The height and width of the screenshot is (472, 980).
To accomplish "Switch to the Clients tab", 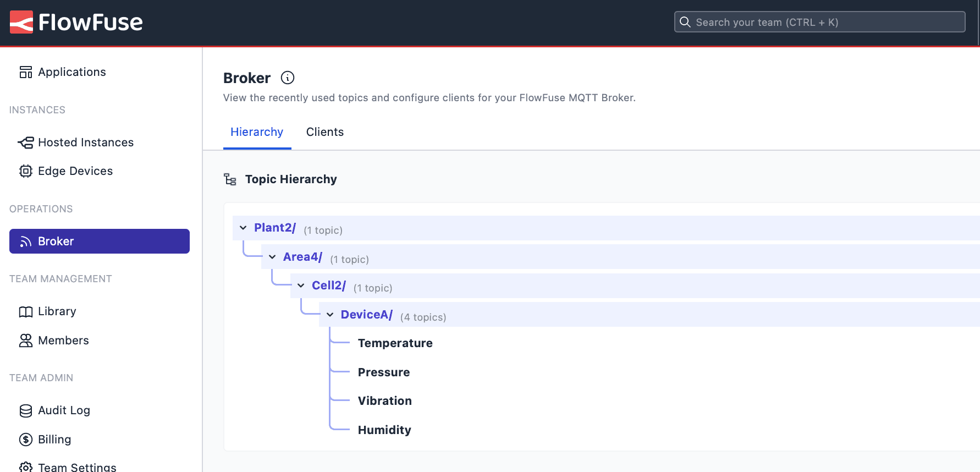I will (324, 132).
